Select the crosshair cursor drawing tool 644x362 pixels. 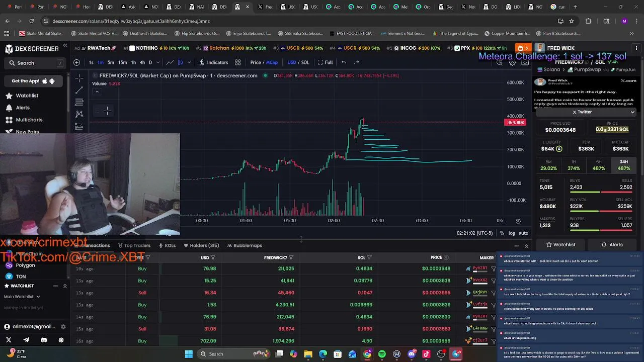79,78
